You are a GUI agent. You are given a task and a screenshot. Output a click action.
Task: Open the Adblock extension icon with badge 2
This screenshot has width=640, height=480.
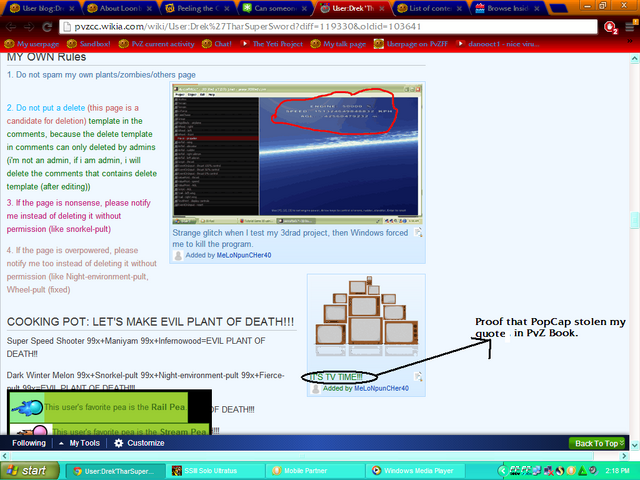[610, 27]
